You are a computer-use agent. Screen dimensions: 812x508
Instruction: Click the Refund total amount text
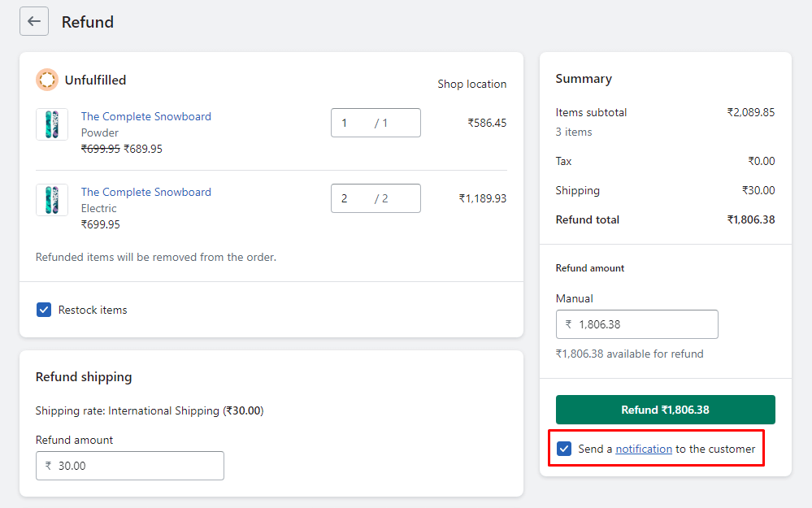751,219
